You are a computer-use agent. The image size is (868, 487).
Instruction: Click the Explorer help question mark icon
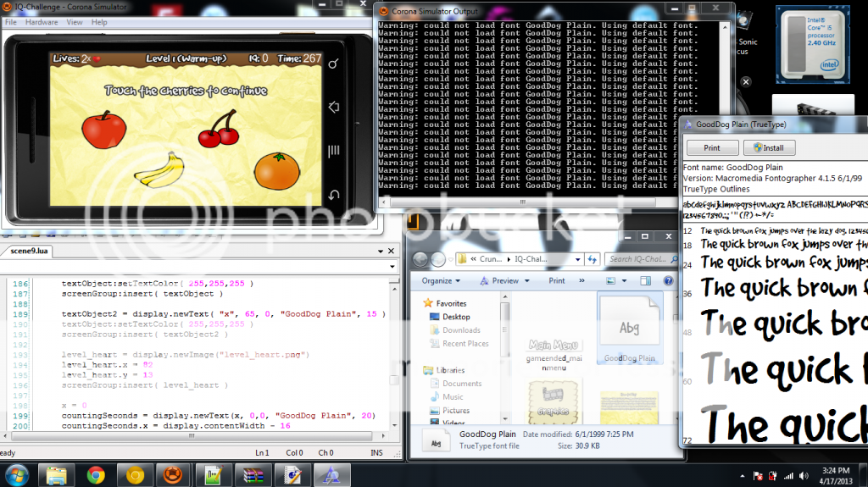667,280
